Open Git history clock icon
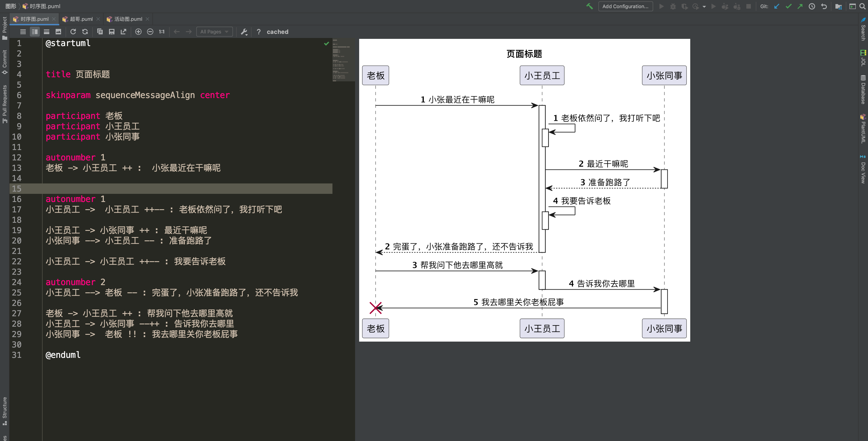The width and height of the screenshot is (868, 441). point(812,6)
